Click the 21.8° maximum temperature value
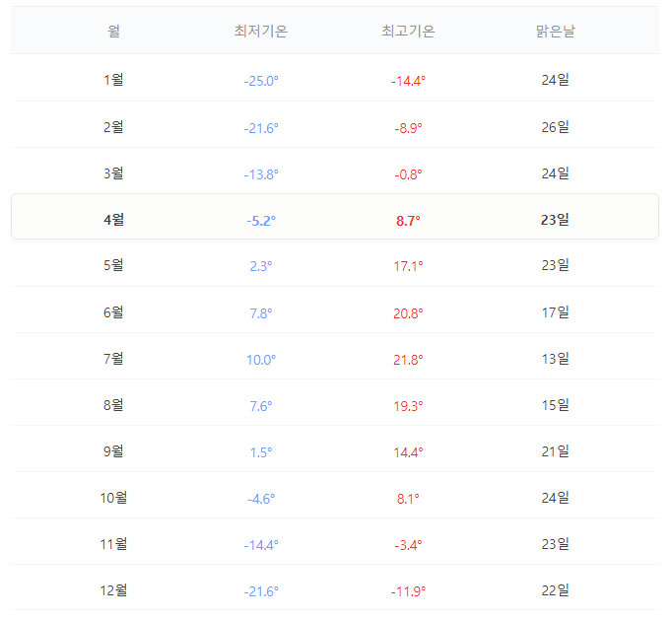The image size is (672, 619). pyautogui.click(x=408, y=360)
